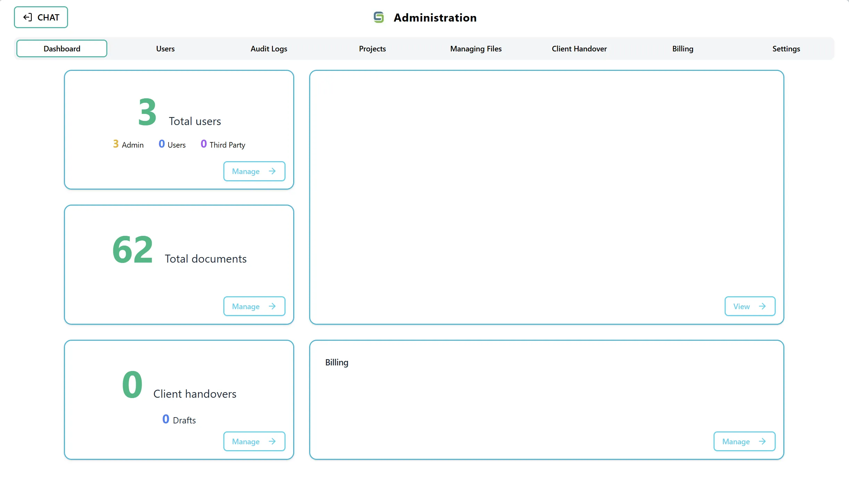Open the Managing Files tab

click(476, 49)
